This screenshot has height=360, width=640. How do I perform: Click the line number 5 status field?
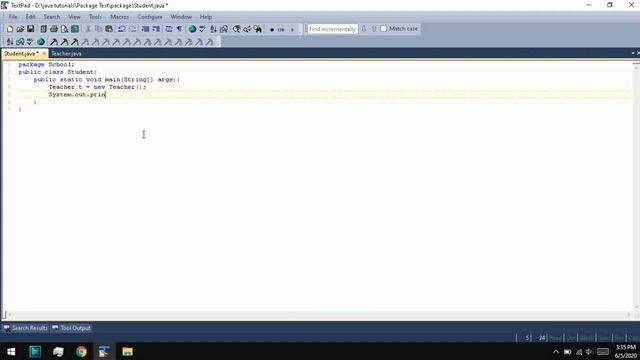(x=524, y=338)
